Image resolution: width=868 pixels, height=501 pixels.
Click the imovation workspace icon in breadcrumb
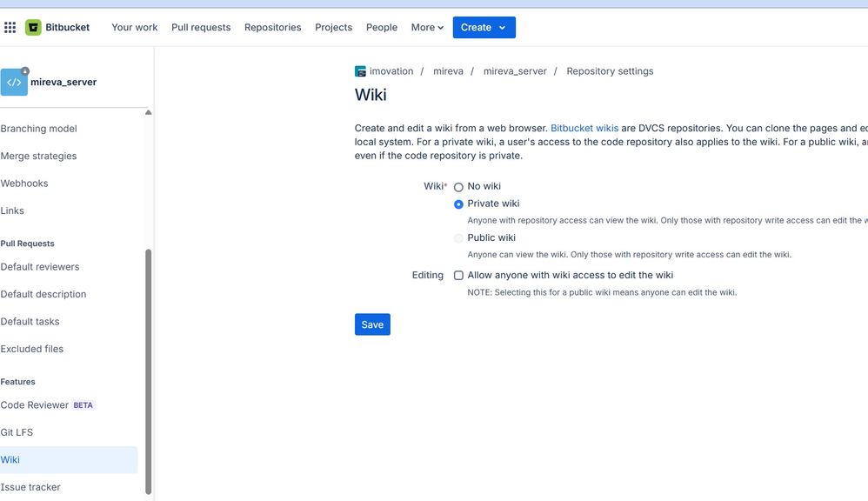361,71
